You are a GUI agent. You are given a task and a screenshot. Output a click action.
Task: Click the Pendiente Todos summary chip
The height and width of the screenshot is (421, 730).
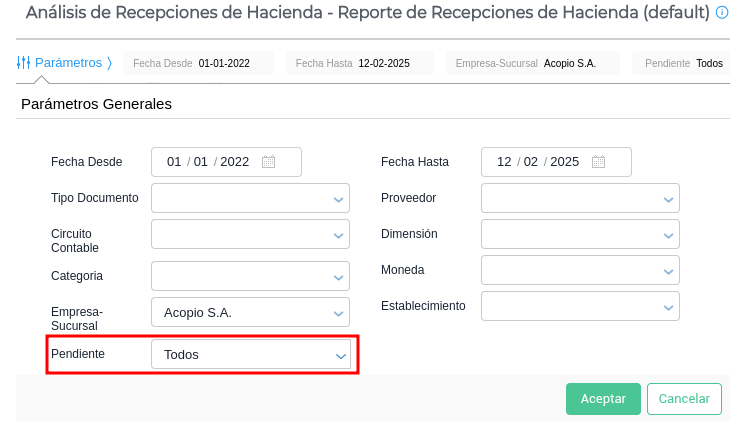point(683,63)
